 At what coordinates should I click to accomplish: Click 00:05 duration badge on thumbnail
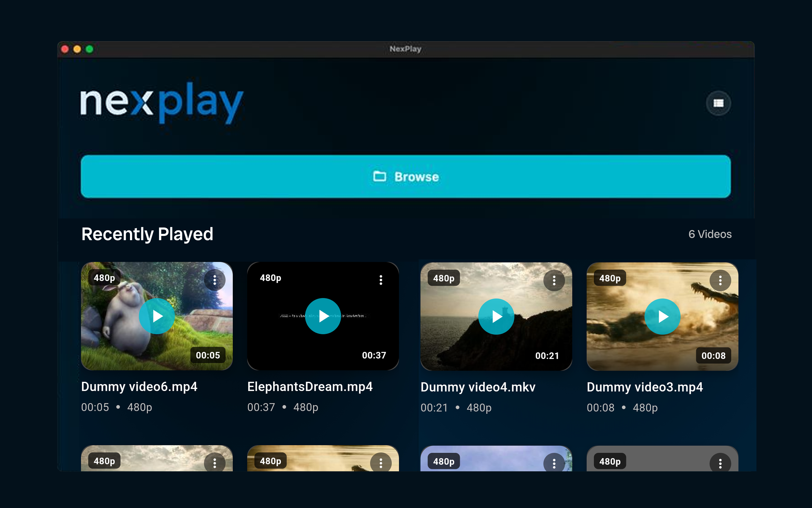208,355
